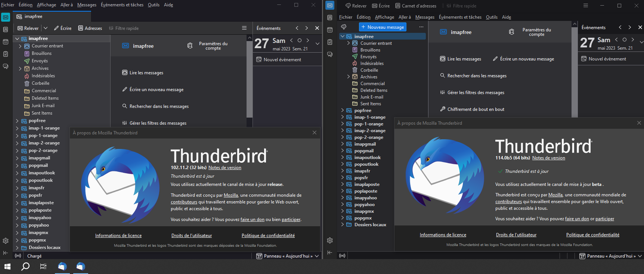Click the Adresses book icon in toolbar
The height and width of the screenshot is (274, 644).
(x=80, y=28)
